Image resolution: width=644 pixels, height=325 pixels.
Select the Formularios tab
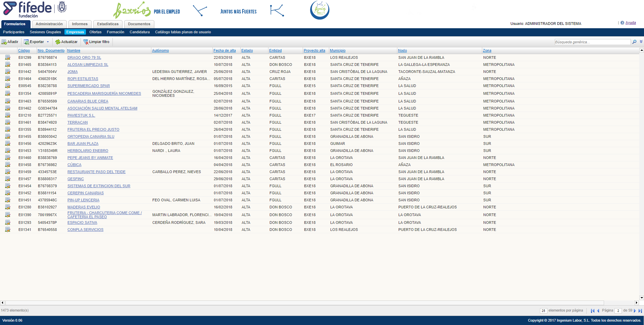pos(15,24)
